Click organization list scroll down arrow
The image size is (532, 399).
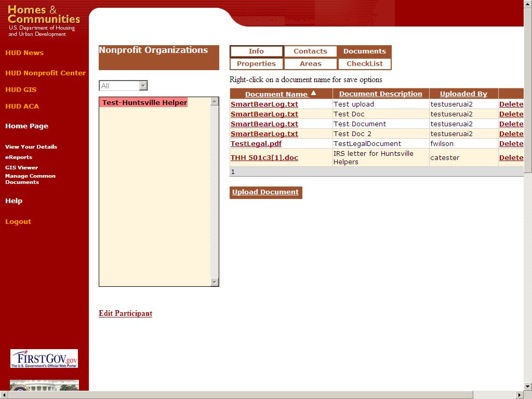pos(215,282)
